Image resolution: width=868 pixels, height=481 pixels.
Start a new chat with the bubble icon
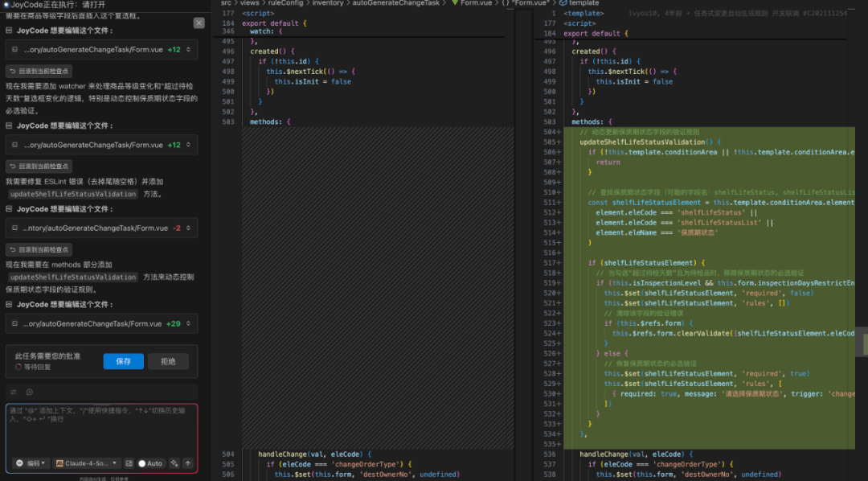30,392
